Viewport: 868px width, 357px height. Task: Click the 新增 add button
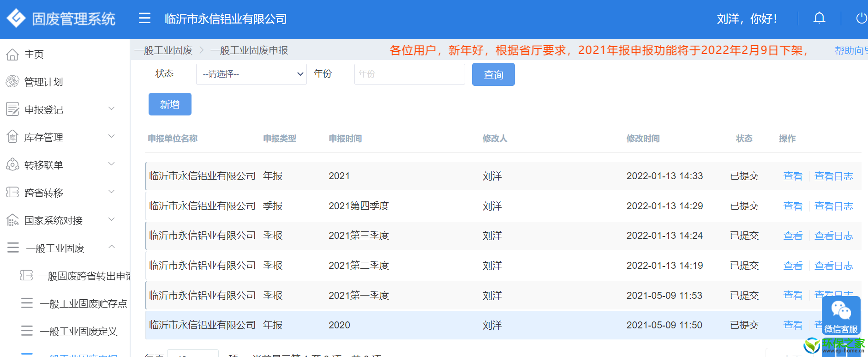(x=170, y=104)
